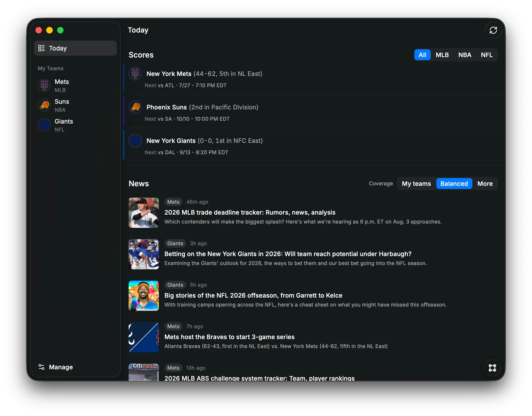Click the colorful thumbnail of NFL offseason story
Viewport: 532px width, 416px height.
[x=143, y=295]
